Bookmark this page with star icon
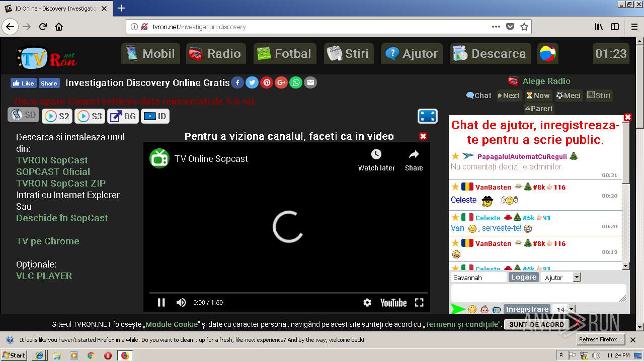Viewport: 644px width, 362px height. coord(524,27)
